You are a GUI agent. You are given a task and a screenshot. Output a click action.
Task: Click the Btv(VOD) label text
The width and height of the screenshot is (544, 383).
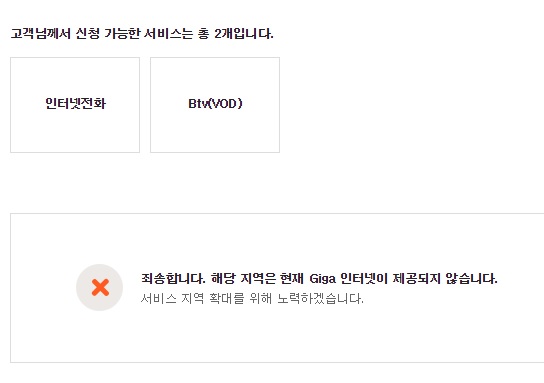tap(215, 103)
